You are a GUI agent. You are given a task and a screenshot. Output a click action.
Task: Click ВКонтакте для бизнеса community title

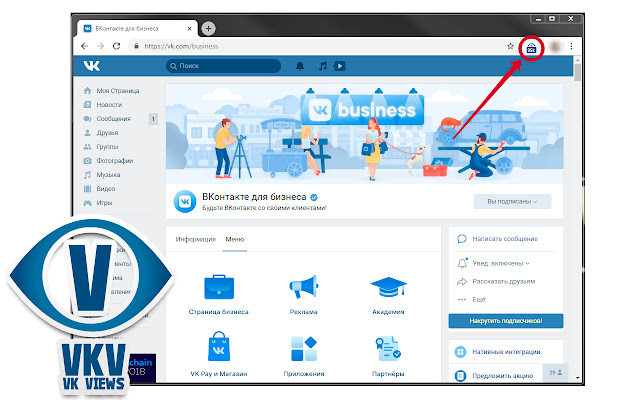point(254,197)
